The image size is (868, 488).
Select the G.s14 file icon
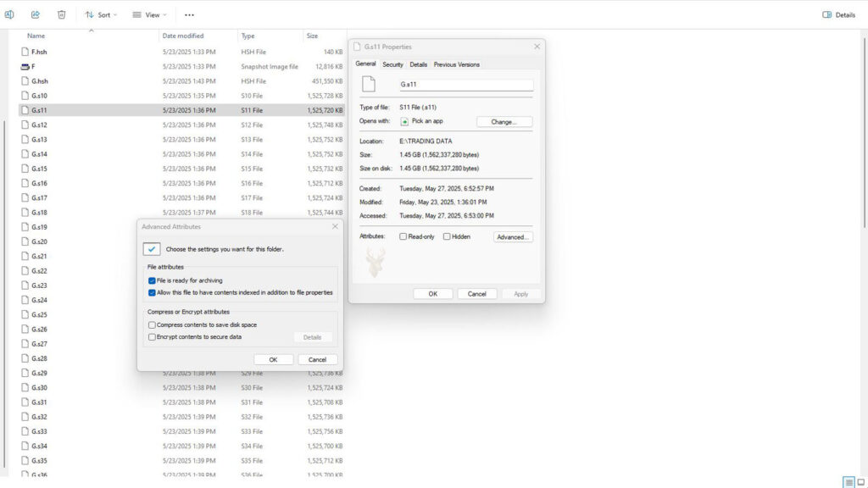coord(25,154)
